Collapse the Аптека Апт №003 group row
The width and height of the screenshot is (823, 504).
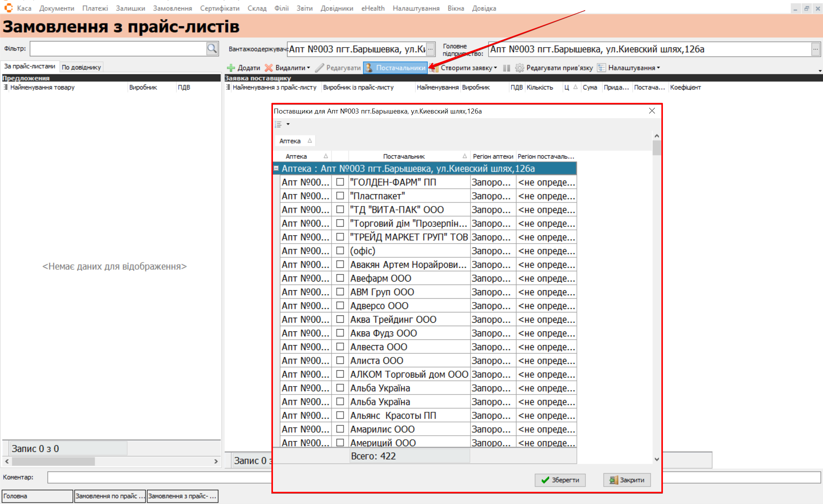pyautogui.click(x=276, y=168)
